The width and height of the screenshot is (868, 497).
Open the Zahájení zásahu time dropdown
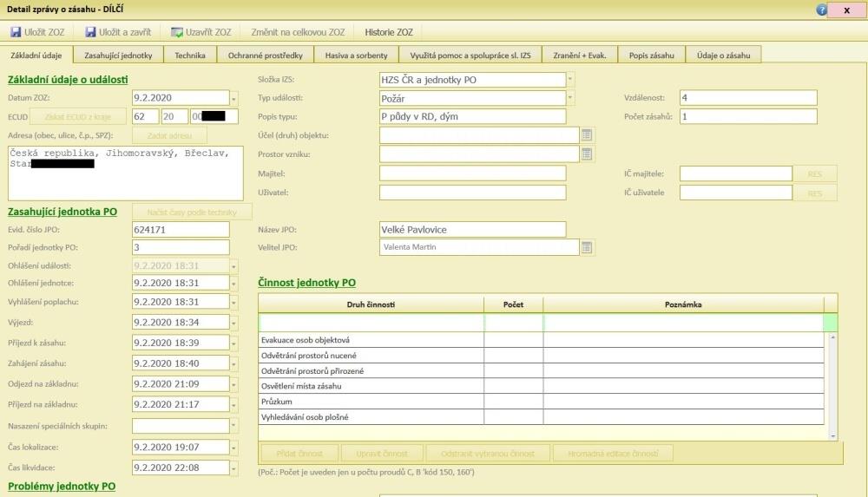233,363
